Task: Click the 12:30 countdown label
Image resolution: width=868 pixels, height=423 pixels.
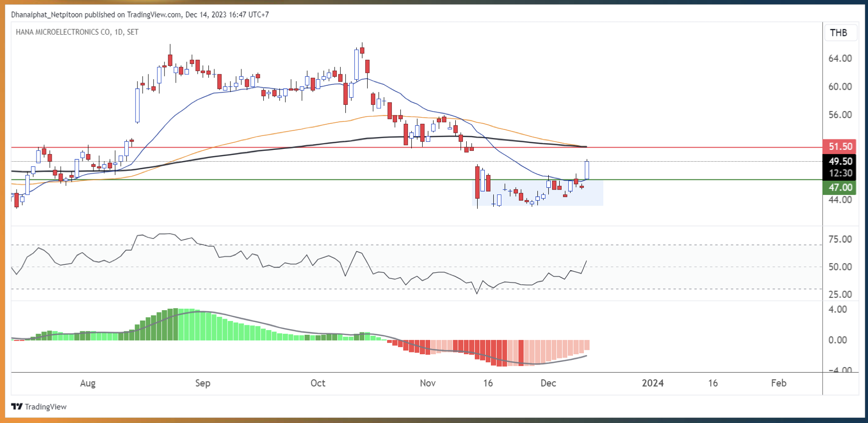Action: pos(840,173)
